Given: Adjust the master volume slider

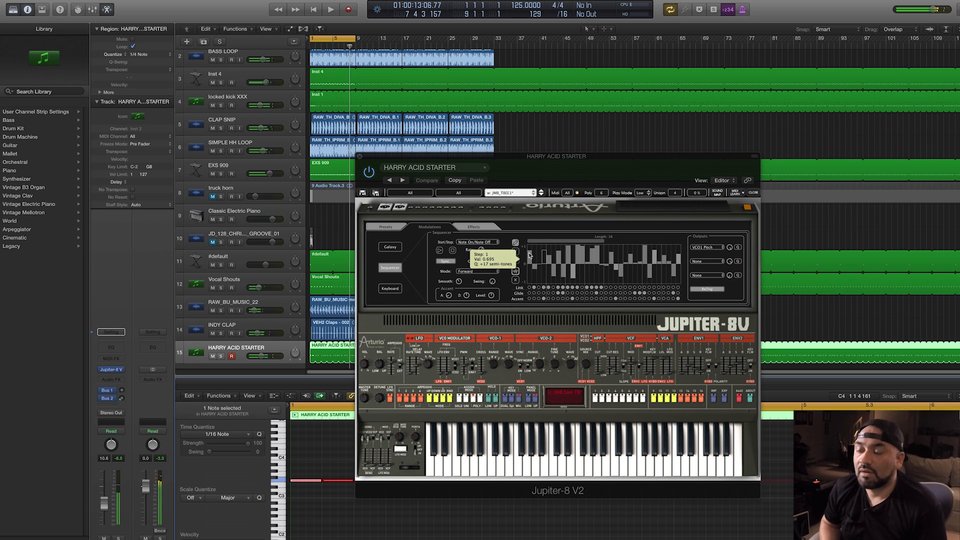Looking at the screenshot, I should tap(923, 9).
